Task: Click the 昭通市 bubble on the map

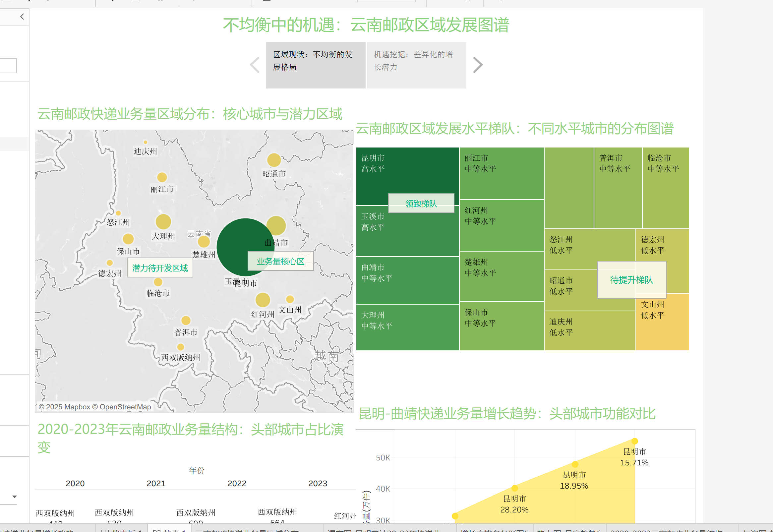Action: [x=274, y=160]
